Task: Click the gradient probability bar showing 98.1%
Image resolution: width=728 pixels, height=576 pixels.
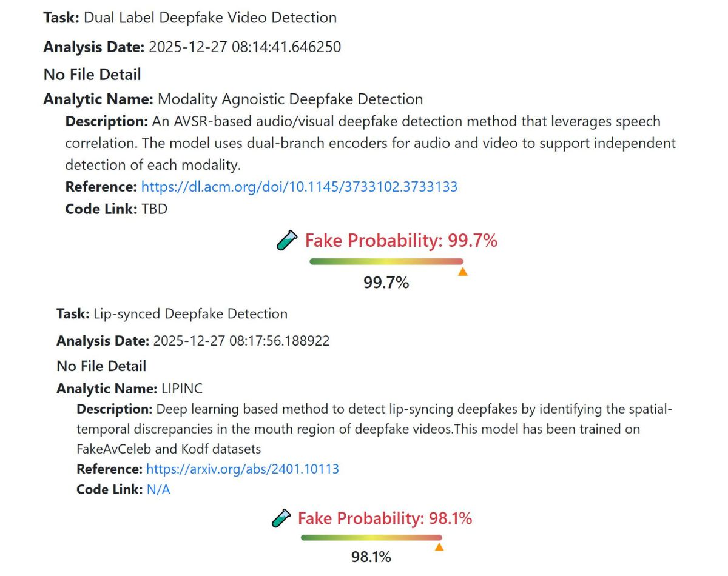Action: [x=371, y=537]
